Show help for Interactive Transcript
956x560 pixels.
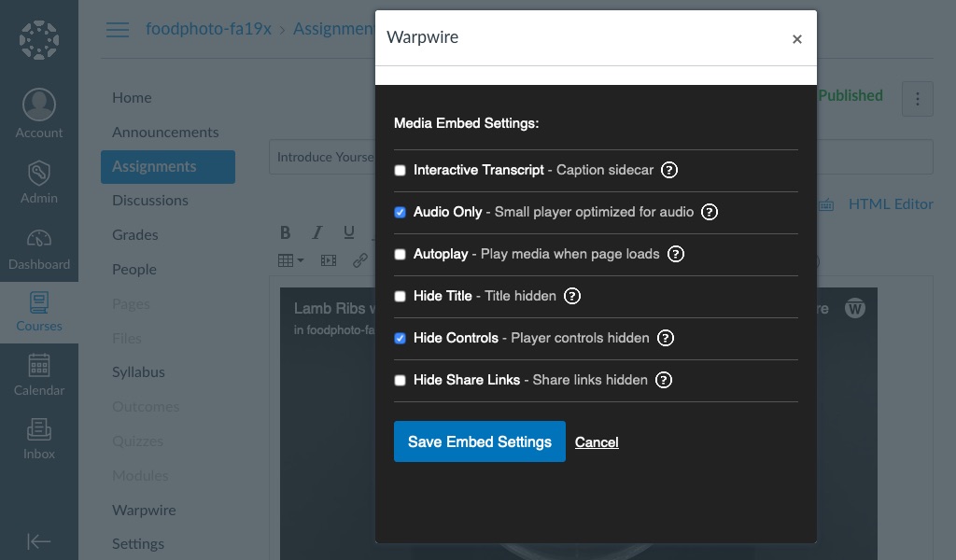[669, 170]
